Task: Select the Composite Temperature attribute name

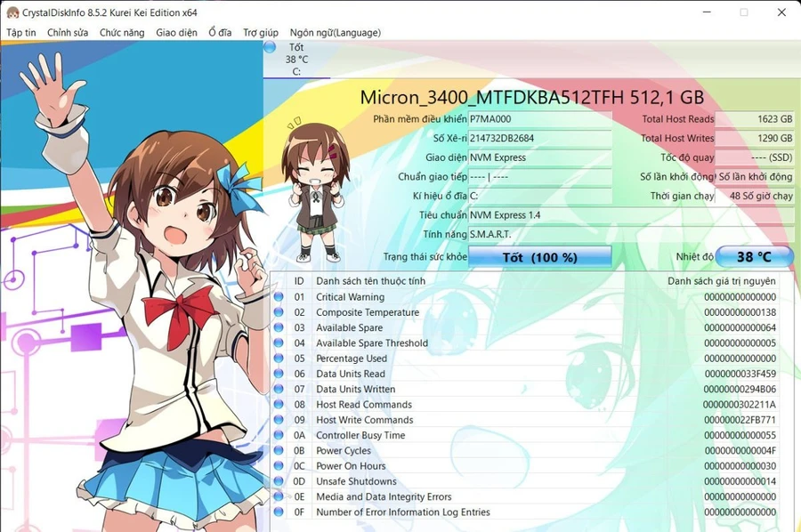Action: tap(368, 312)
